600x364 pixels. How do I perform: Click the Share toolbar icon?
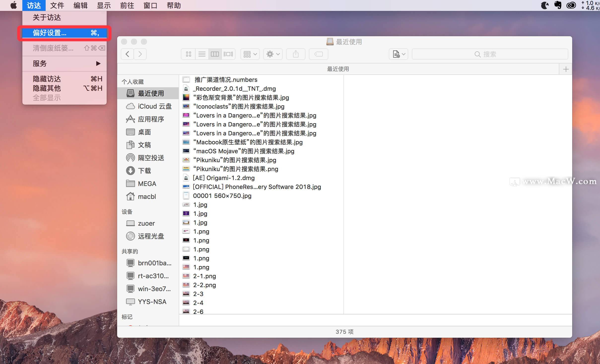[296, 54]
